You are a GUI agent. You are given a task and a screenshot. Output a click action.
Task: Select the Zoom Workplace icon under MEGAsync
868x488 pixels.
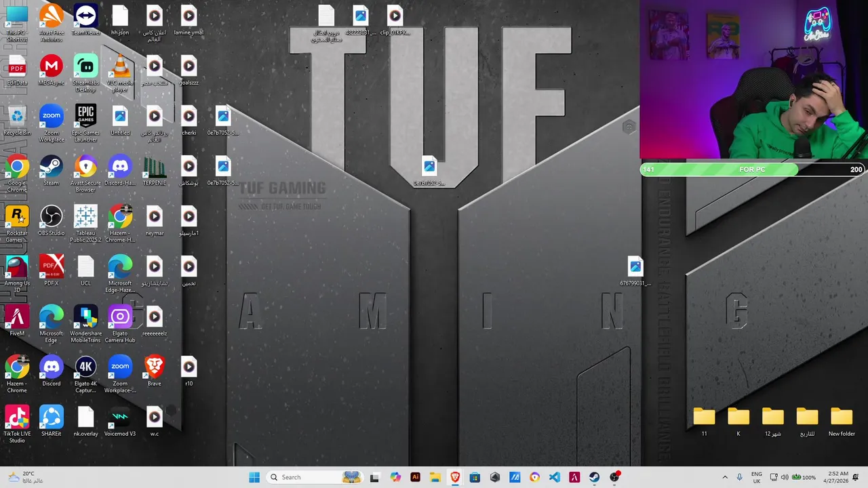pyautogui.click(x=52, y=123)
